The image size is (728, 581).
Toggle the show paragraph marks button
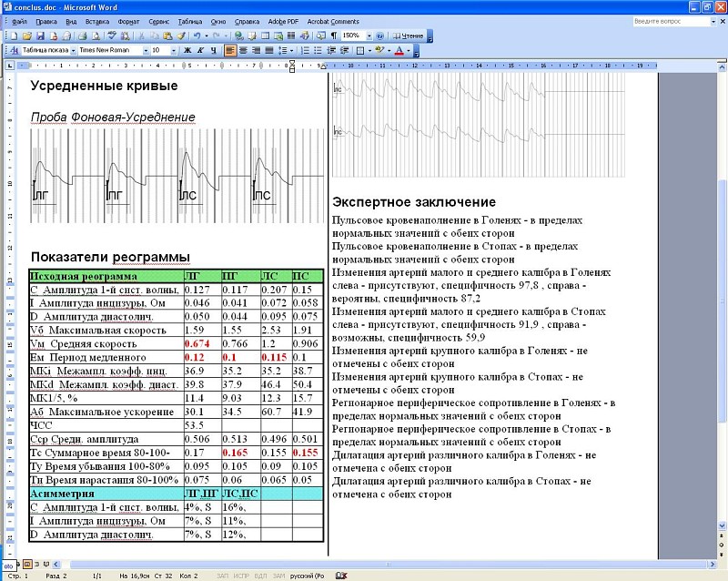334,36
